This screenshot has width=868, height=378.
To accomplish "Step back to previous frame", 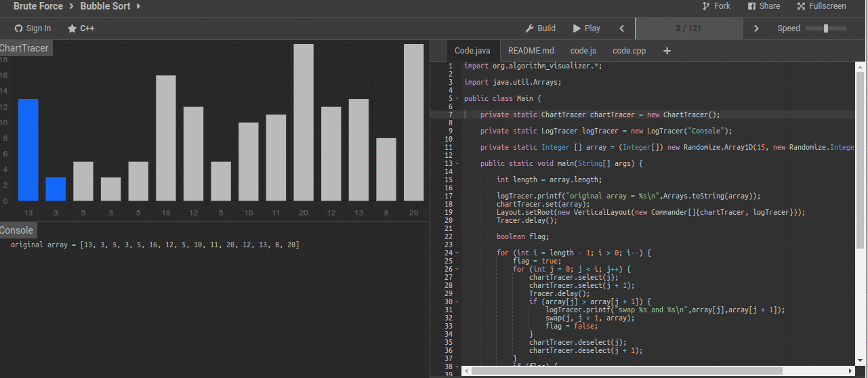I will pos(622,28).
